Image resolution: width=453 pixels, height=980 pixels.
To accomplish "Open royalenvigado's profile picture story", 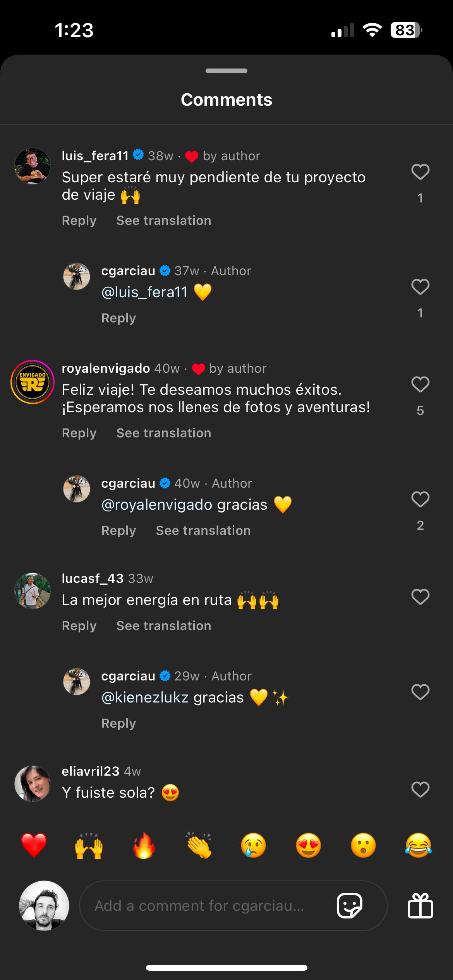I will click(33, 382).
